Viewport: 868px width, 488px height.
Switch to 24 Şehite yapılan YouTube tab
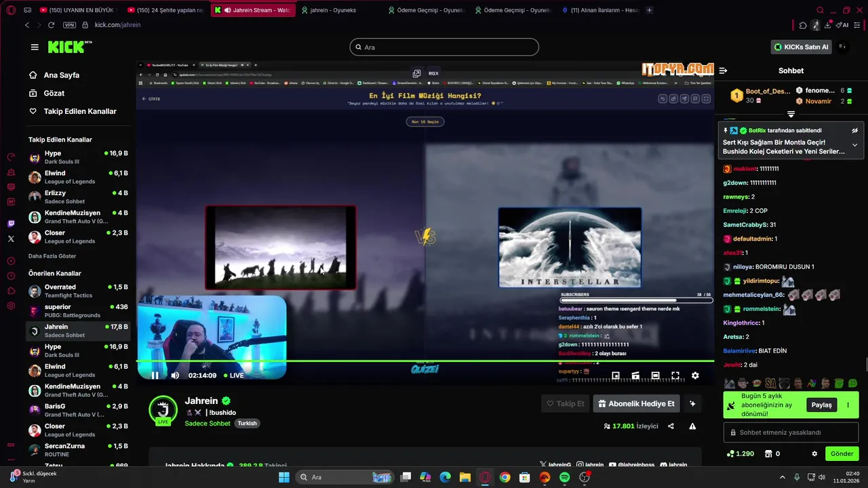tap(165, 10)
